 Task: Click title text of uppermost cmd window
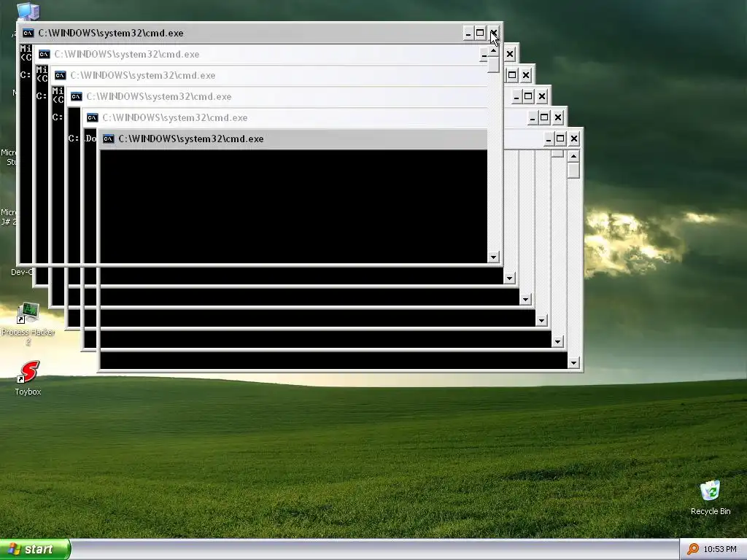[x=111, y=34]
